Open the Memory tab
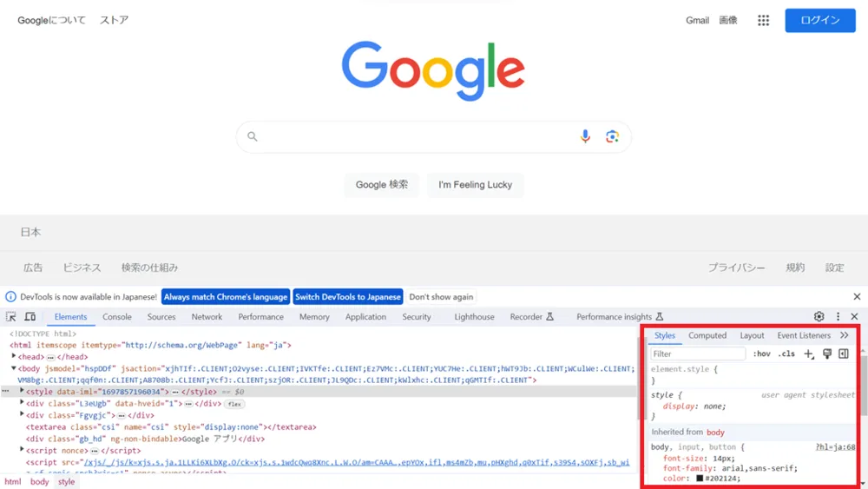This screenshot has width=868, height=489. 314,317
